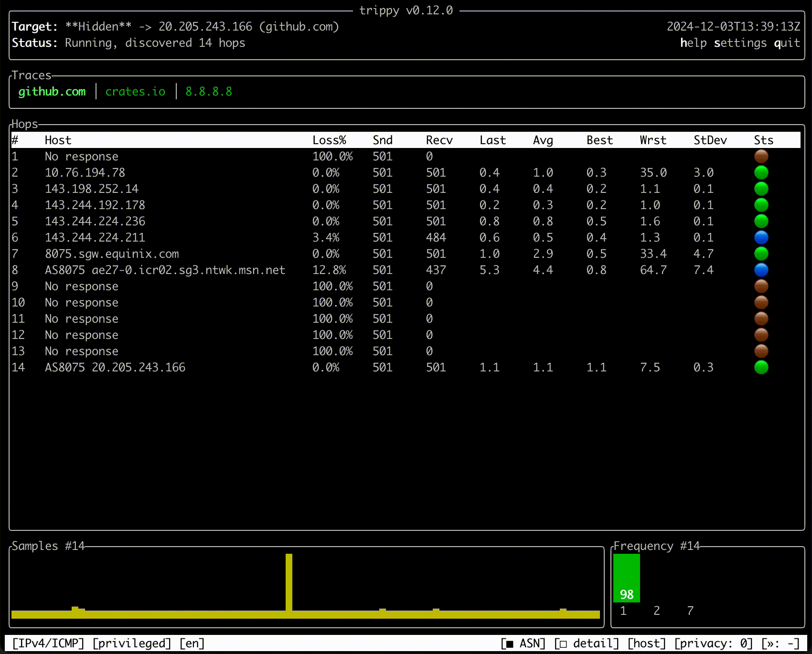The image size is (812, 654).
Task: Select the 8.8.8.8 trace tab
Action: [x=209, y=91]
